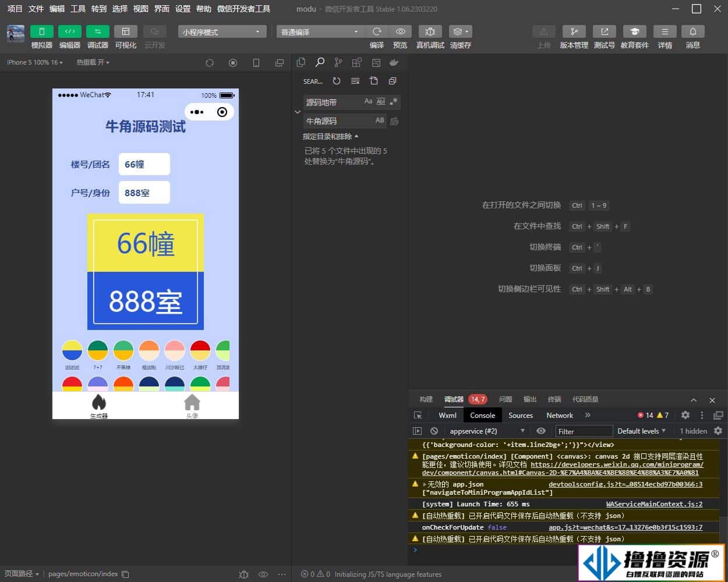Open the source control branch icon
Screen dimensions: 728x582
point(338,62)
